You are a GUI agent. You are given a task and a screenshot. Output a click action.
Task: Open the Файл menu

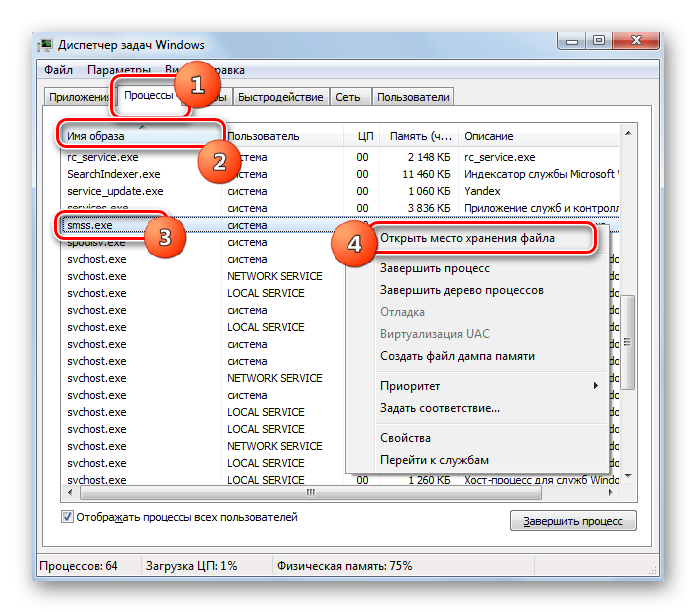pos(58,70)
